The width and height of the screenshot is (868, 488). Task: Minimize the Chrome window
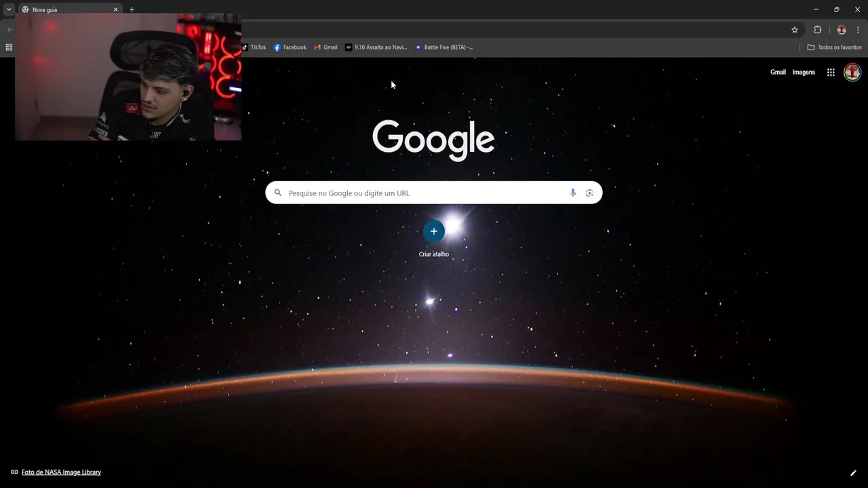click(816, 9)
